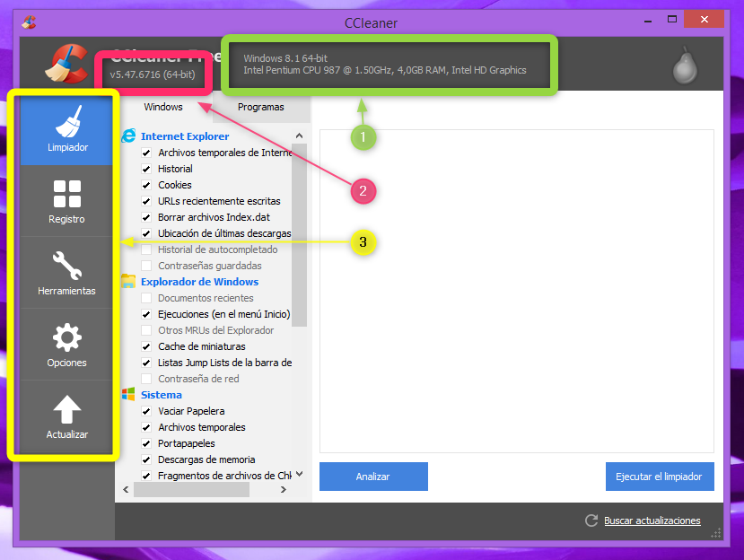The width and height of the screenshot is (744, 560).
Task: Uncheck Borrar archivos Index.dat
Action: 146,217
